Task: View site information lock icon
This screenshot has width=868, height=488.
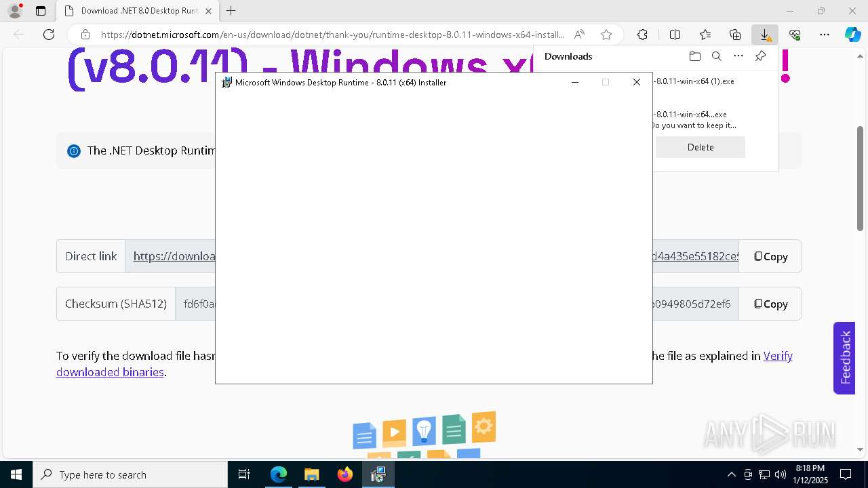Action: 85,35
